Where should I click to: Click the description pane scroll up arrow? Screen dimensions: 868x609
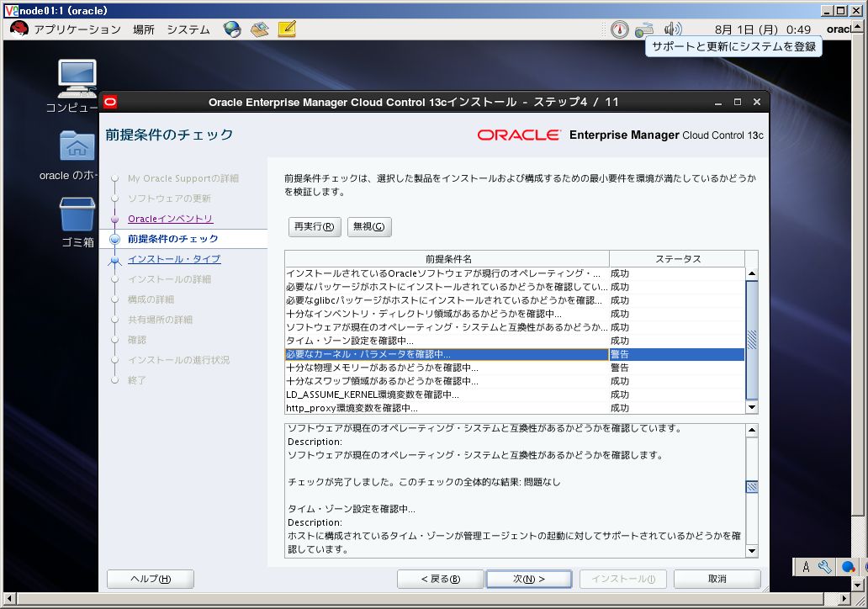(x=752, y=430)
